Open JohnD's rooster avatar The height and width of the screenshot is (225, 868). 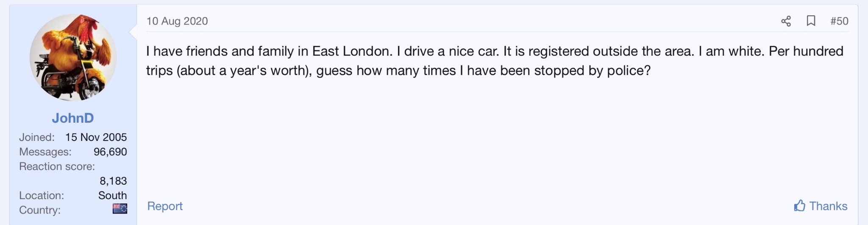pos(73,57)
